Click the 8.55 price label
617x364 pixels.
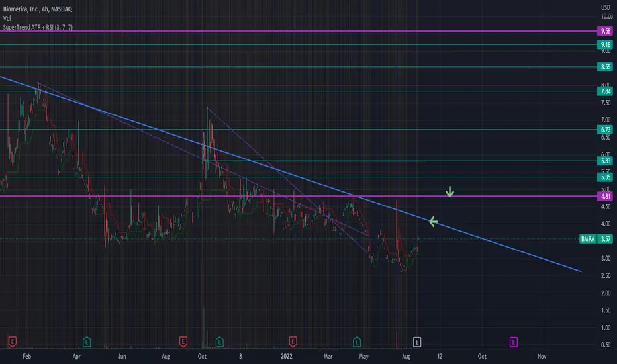point(605,67)
